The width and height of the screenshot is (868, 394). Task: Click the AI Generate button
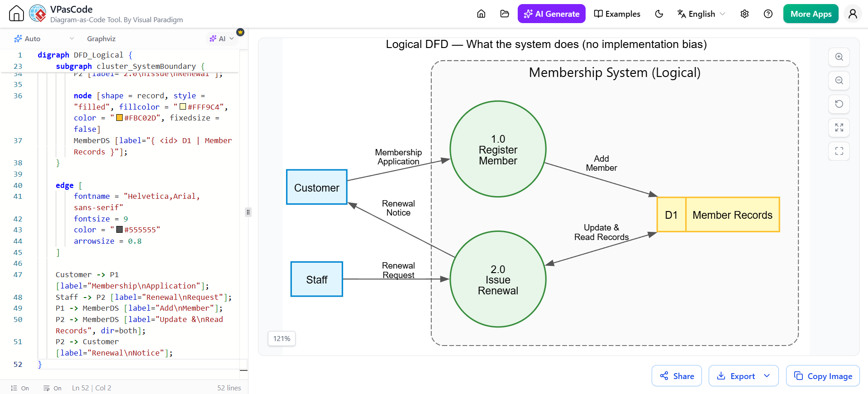(x=551, y=14)
